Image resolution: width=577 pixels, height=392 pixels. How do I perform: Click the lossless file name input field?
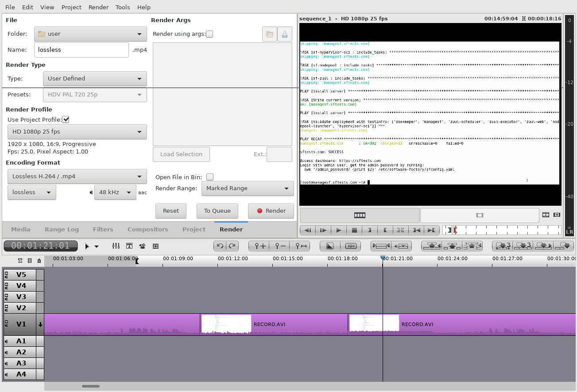[81, 50]
